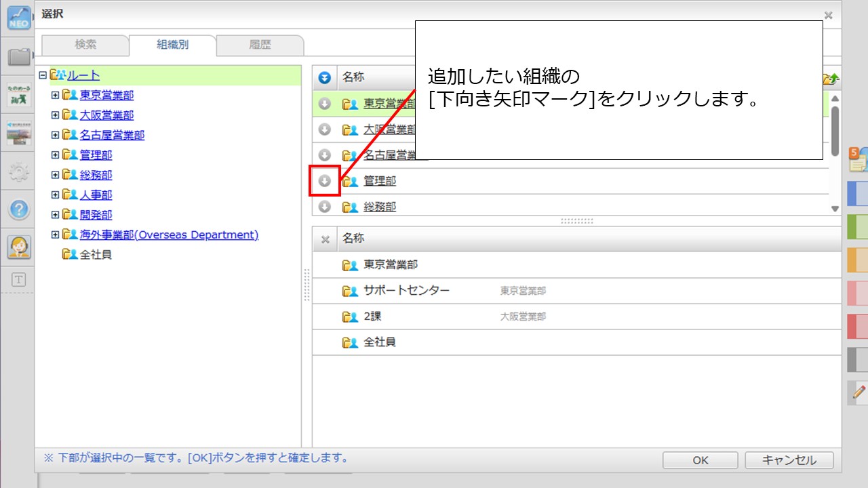Screen dimensions: 868x488
Task: Click the remove-all X icon in selected list header
Action: (325, 239)
